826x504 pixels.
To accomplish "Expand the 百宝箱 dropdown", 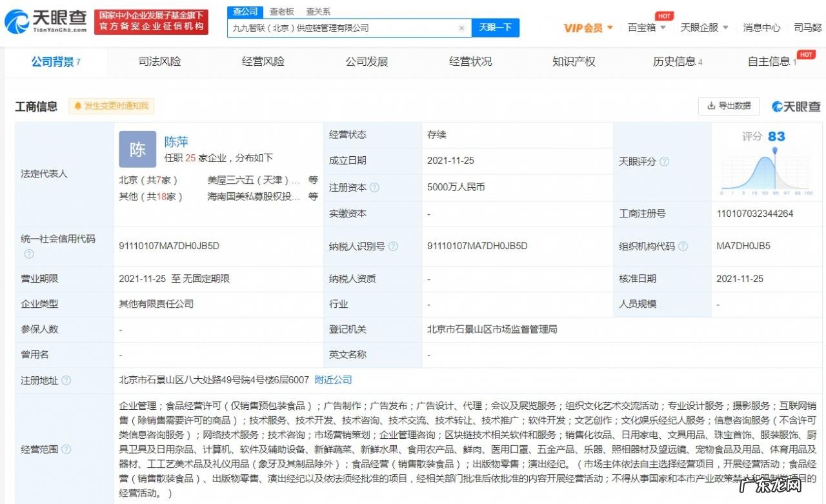I will [645, 28].
